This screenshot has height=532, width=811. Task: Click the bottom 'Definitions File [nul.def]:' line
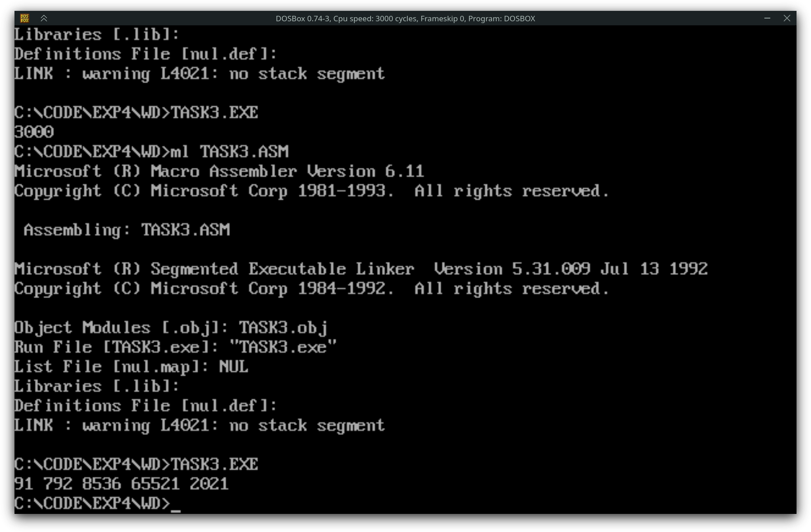point(146,405)
